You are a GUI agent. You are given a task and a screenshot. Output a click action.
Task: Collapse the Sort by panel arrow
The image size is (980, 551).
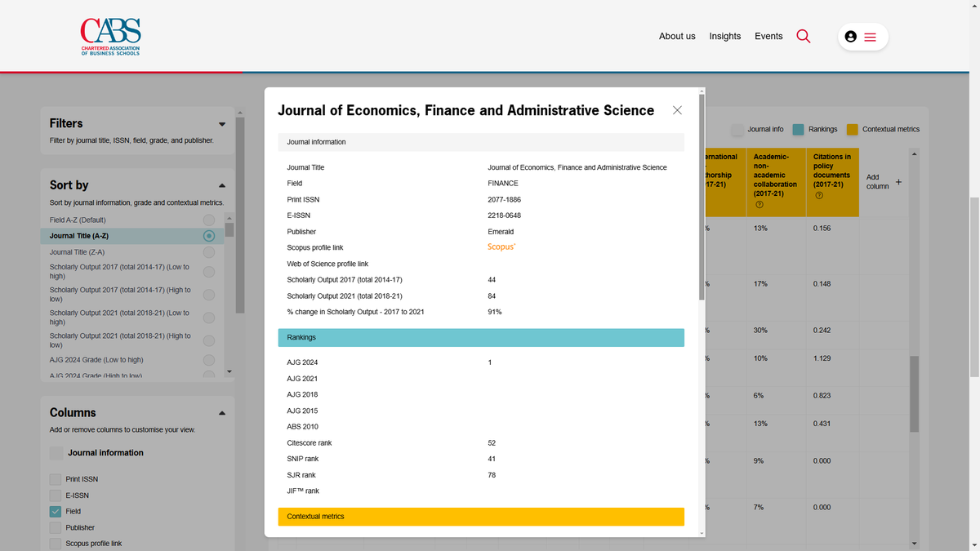pos(222,185)
